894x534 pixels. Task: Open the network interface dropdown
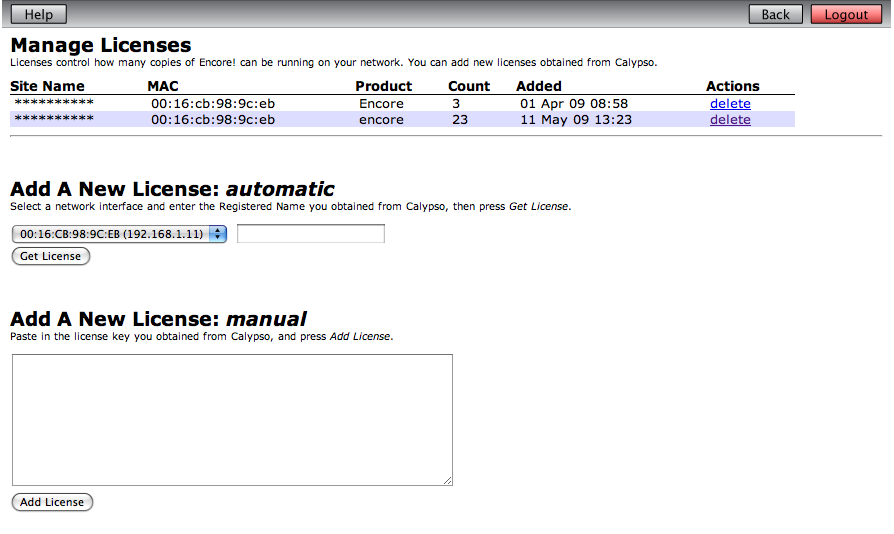(119, 233)
